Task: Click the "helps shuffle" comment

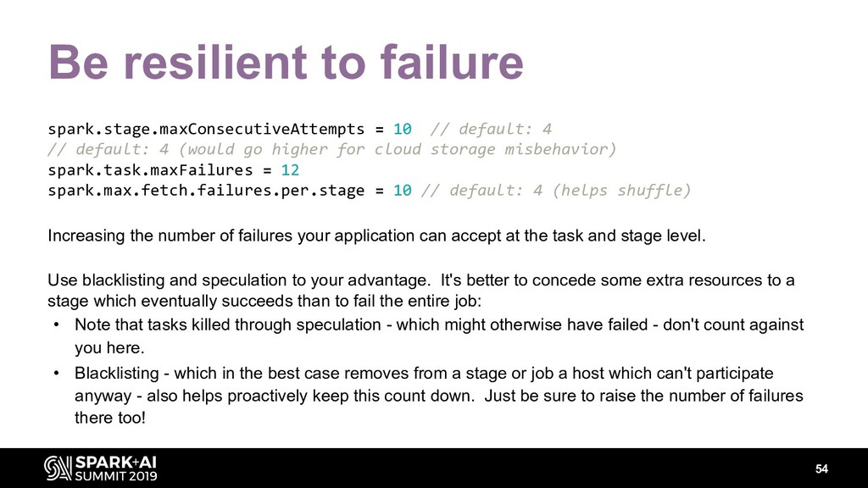Action: 621,191
